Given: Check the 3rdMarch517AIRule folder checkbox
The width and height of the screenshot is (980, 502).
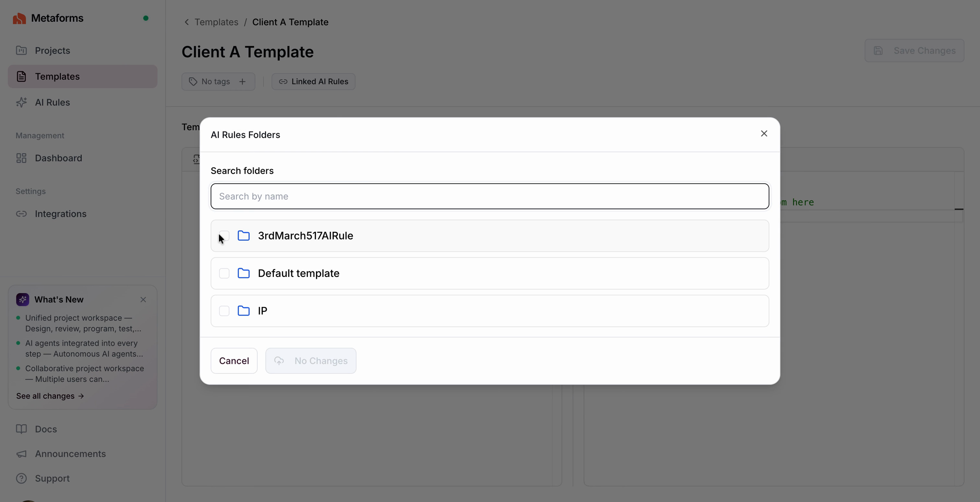Looking at the screenshot, I should (x=224, y=236).
